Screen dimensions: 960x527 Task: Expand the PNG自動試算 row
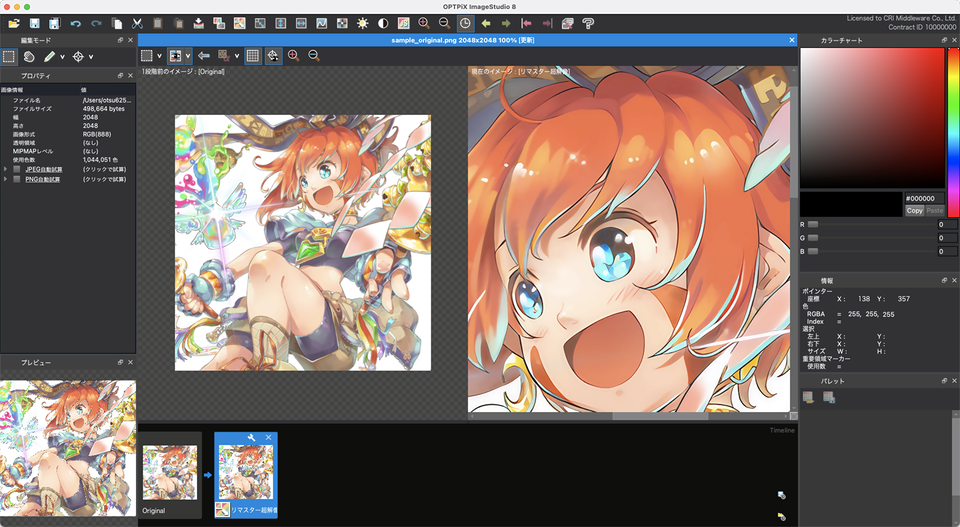click(x=6, y=179)
